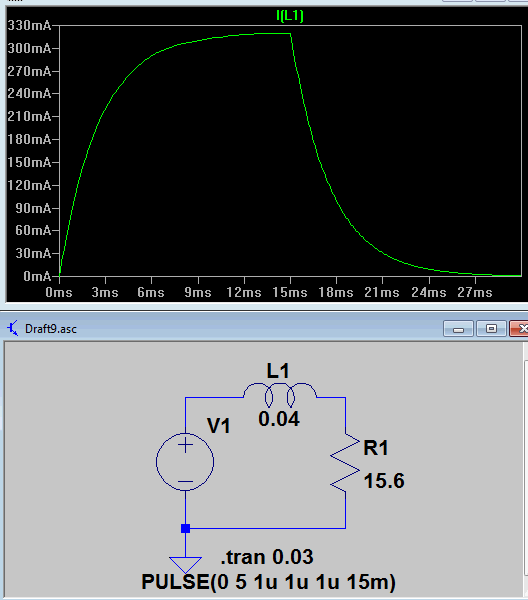The image size is (528, 600).
Task: Click the 270mA y-axis label
Action: pos(29,71)
